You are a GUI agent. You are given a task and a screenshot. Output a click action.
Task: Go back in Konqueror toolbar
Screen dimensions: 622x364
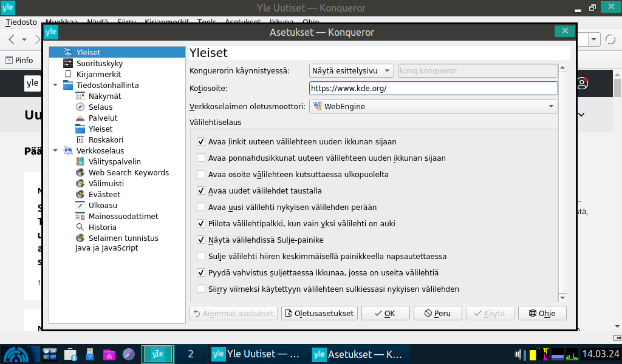click(12, 39)
